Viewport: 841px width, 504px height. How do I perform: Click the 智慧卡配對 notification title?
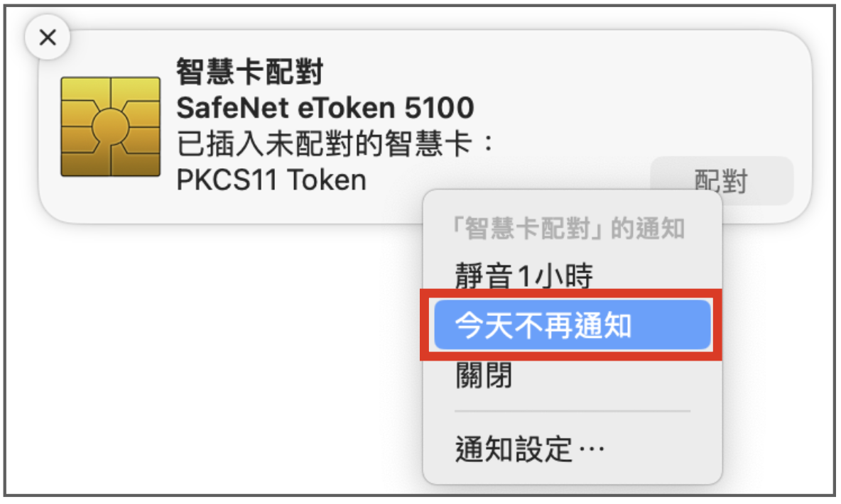250,72
